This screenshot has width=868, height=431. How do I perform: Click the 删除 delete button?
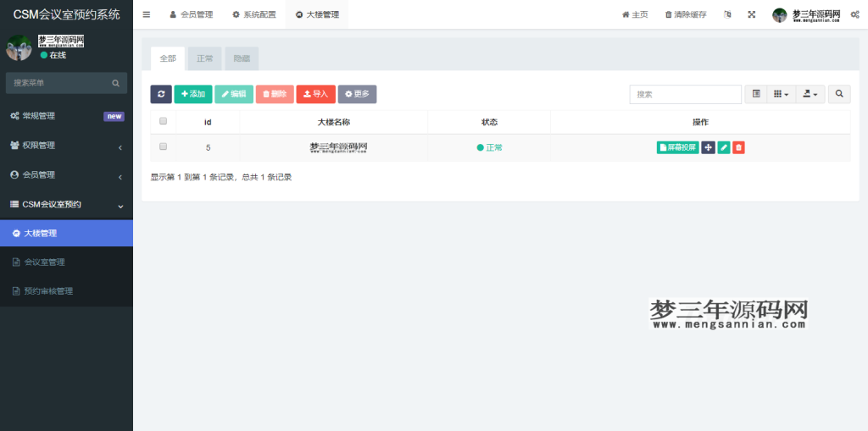[275, 94]
